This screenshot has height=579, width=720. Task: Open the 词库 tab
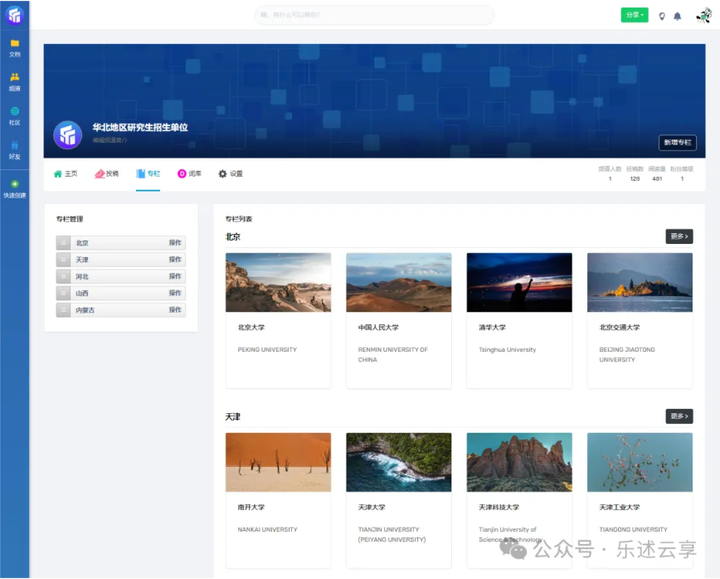click(x=189, y=174)
